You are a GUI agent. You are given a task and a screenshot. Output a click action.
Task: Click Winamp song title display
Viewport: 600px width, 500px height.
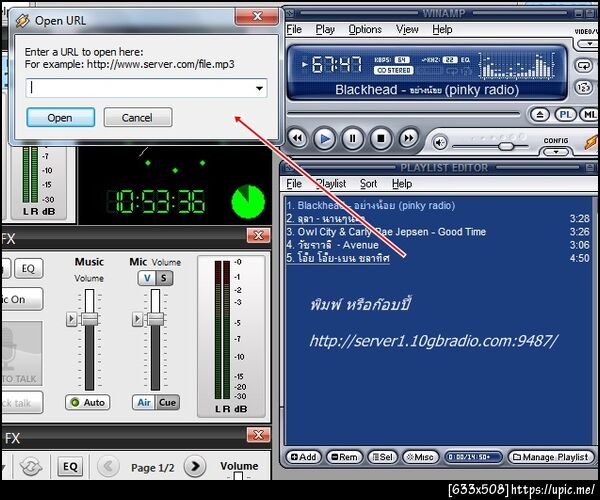[427, 90]
